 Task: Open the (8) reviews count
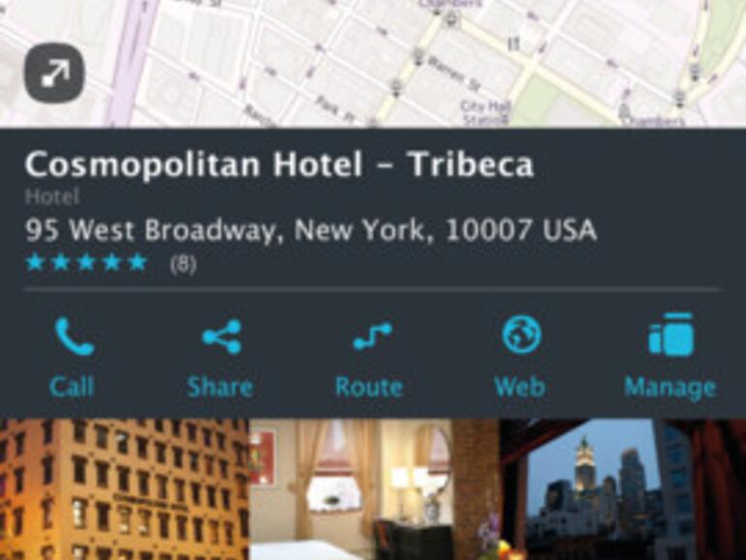(183, 264)
